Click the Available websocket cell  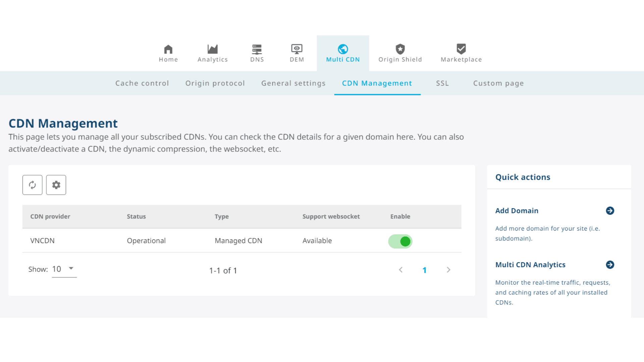pyautogui.click(x=317, y=241)
